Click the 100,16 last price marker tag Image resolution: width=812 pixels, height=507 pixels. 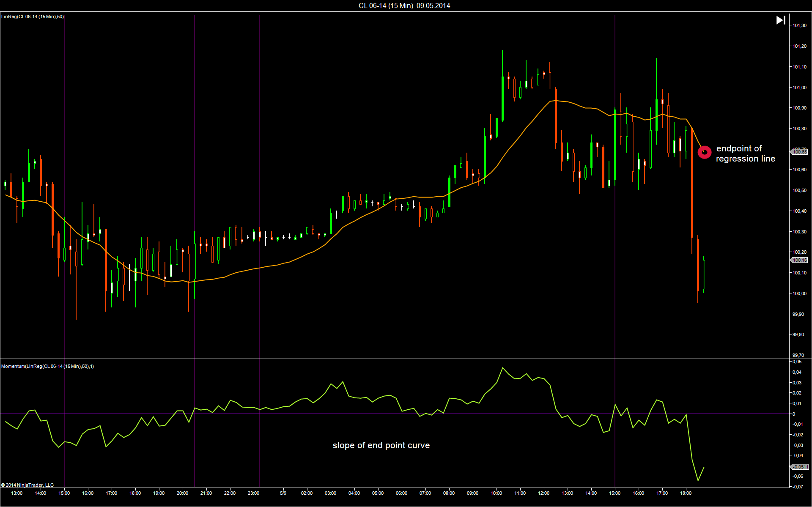coord(799,260)
